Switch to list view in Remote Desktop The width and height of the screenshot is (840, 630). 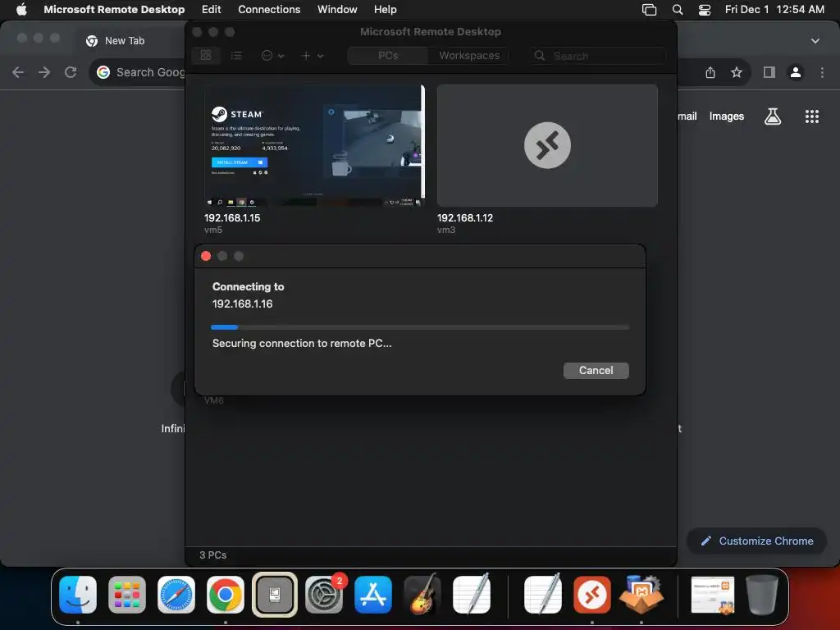[x=236, y=55]
